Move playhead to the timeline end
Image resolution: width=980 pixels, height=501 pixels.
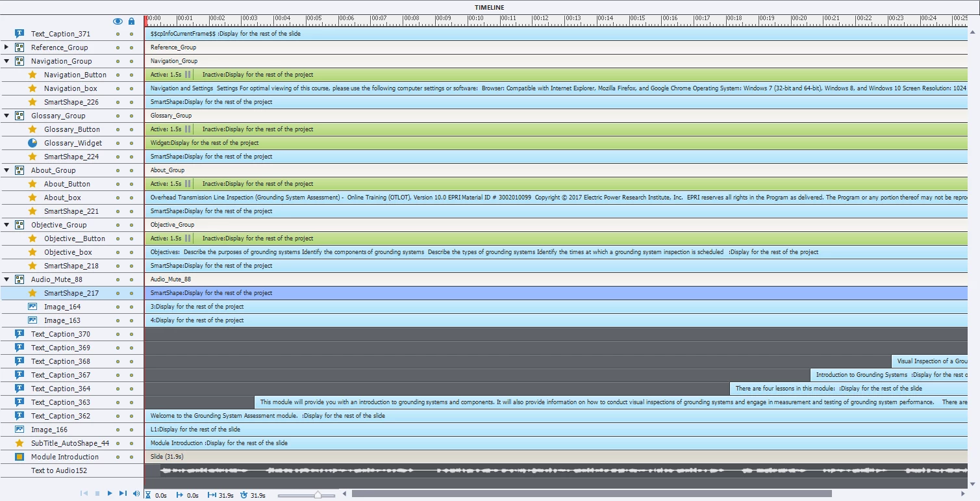click(x=123, y=494)
